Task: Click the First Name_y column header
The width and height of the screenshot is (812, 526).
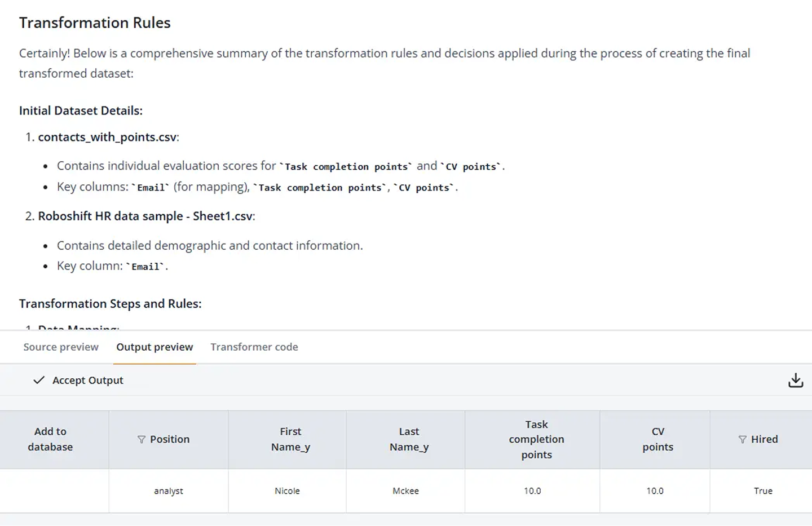Action: (x=290, y=439)
